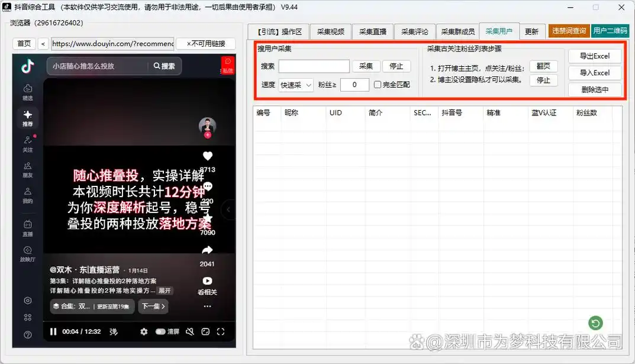Toggle the 清屏 switch in video controls
635x364 pixels.
click(161, 331)
